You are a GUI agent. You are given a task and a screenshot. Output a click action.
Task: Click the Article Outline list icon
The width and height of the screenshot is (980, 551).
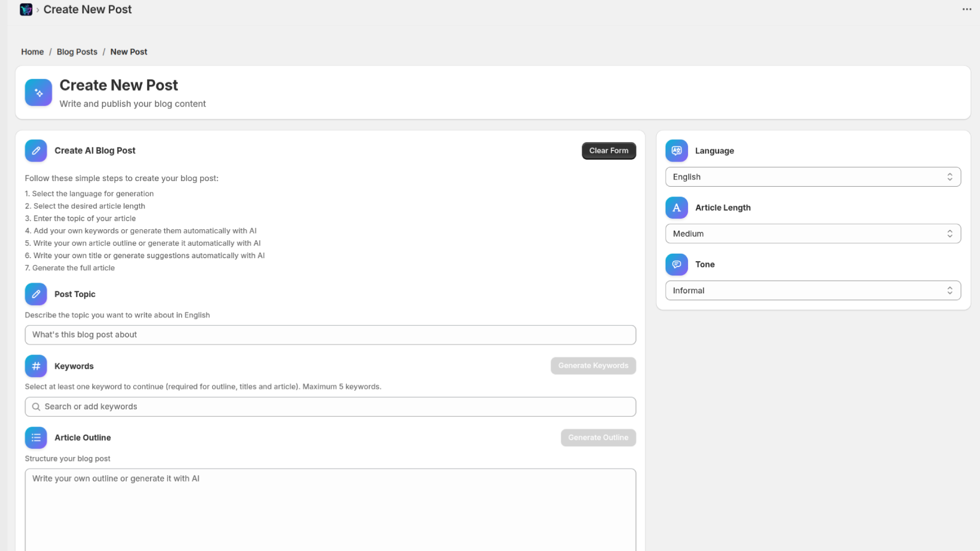pos(36,438)
